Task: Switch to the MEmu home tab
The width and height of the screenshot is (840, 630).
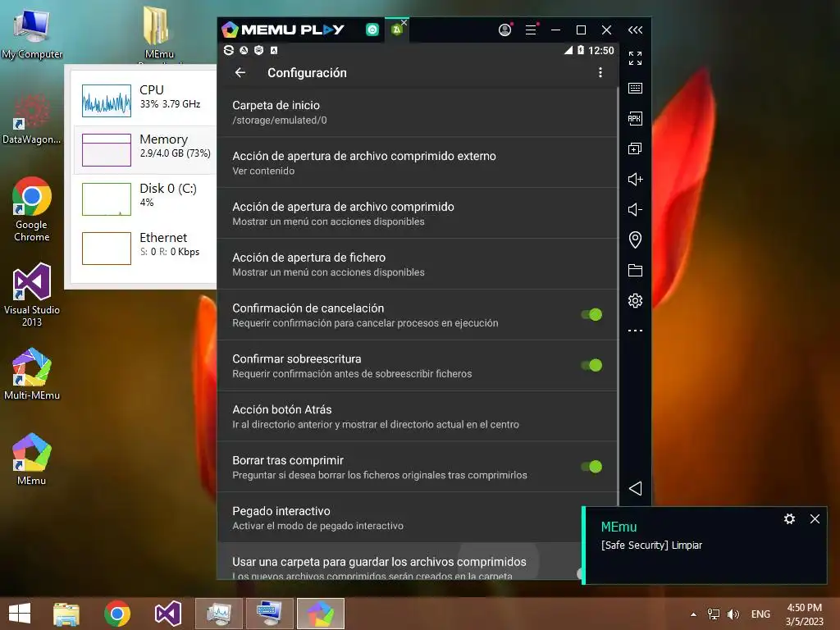Action: click(372, 30)
